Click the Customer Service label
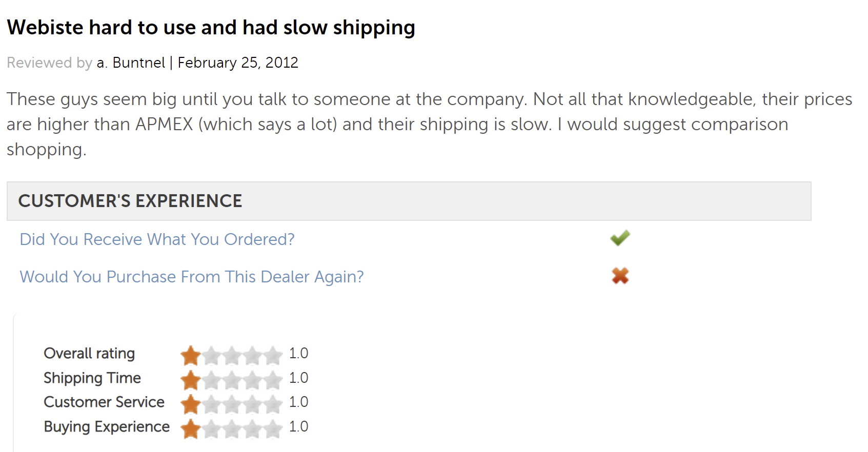This screenshot has width=868, height=452. click(x=104, y=402)
